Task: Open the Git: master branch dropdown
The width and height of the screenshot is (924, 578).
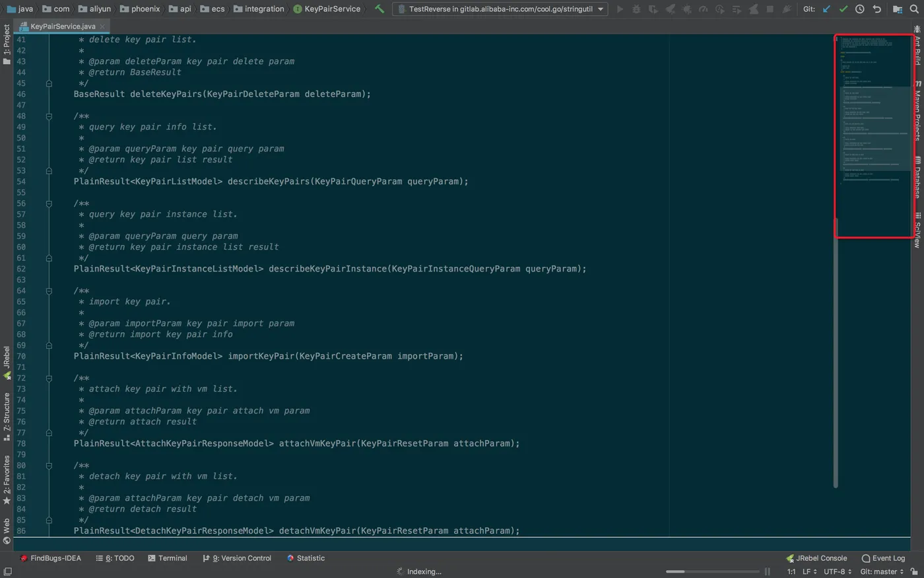Action: (882, 571)
